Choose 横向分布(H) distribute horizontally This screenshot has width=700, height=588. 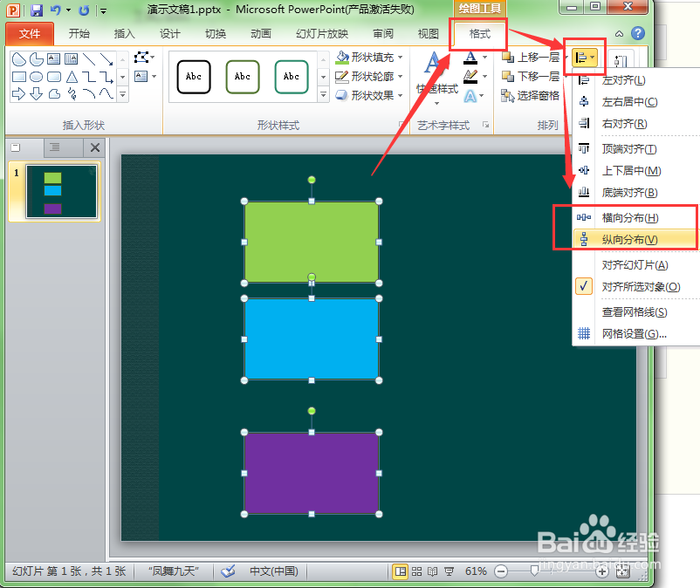[x=635, y=218]
